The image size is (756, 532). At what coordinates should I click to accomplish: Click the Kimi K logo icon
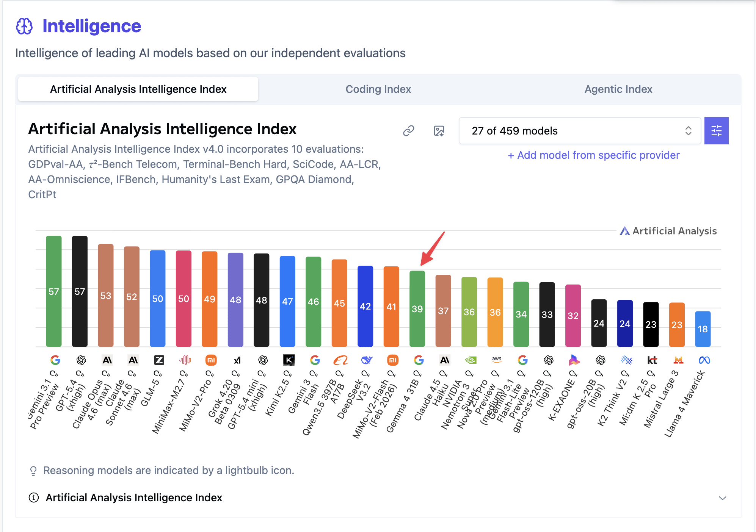pyautogui.click(x=289, y=360)
